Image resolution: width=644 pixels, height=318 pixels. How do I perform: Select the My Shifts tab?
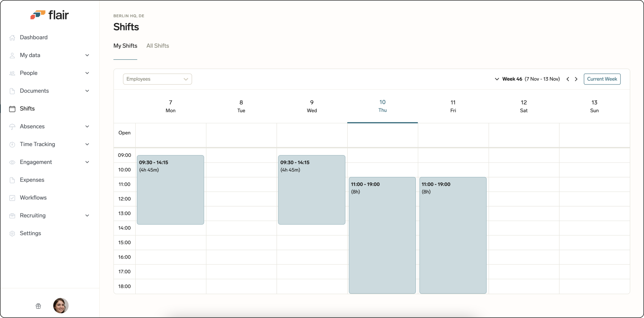click(125, 46)
